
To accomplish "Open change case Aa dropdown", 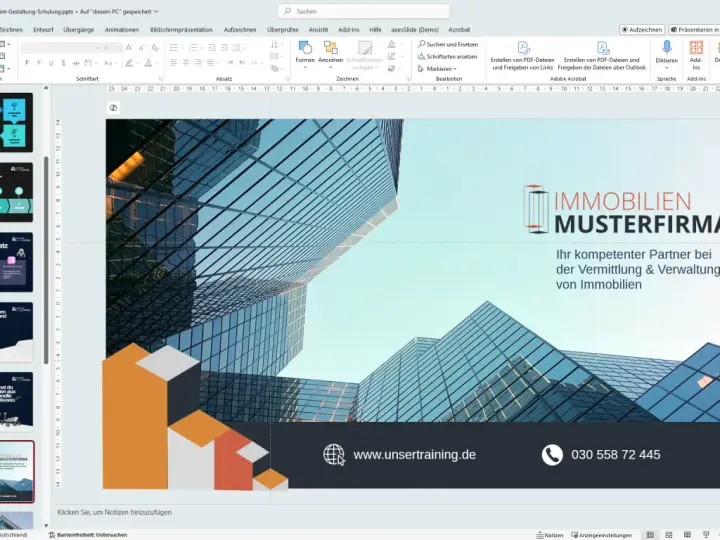I will (x=108, y=63).
